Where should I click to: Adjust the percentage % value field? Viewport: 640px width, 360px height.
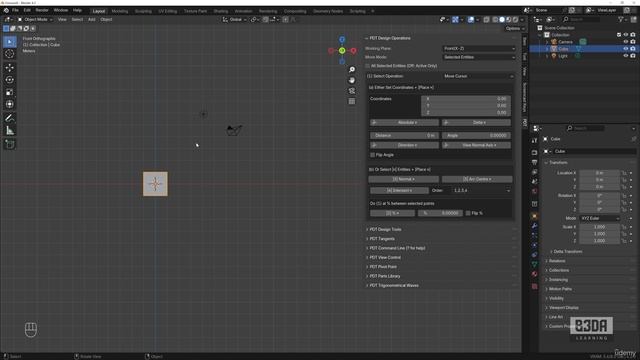pyautogui.click(x=440, y=213)
